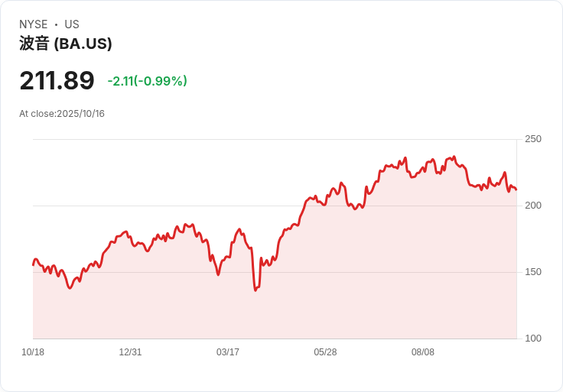Click the At close 2025/10/16 timestamp

click(62, 114)
